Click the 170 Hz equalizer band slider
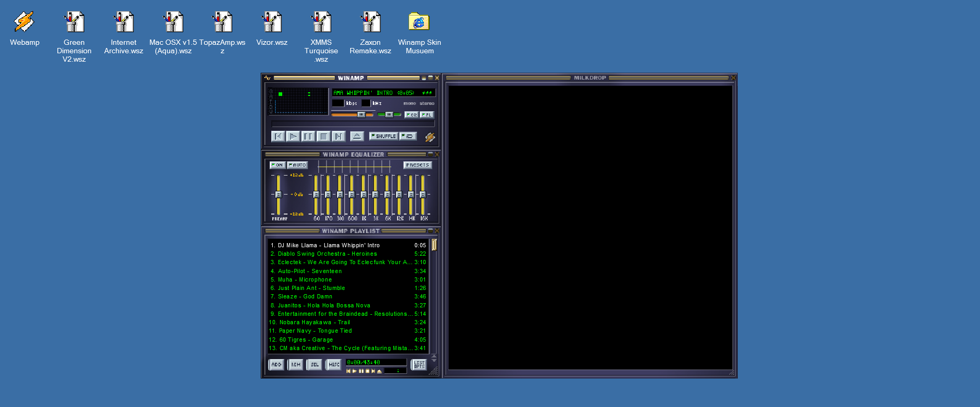Screen dimensions: 980x407 (328, 195)
